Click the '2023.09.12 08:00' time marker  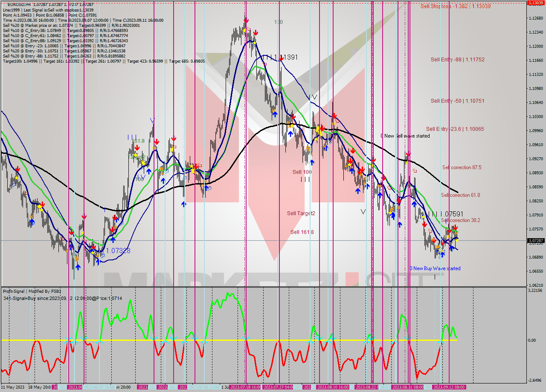tap(449, 387)
